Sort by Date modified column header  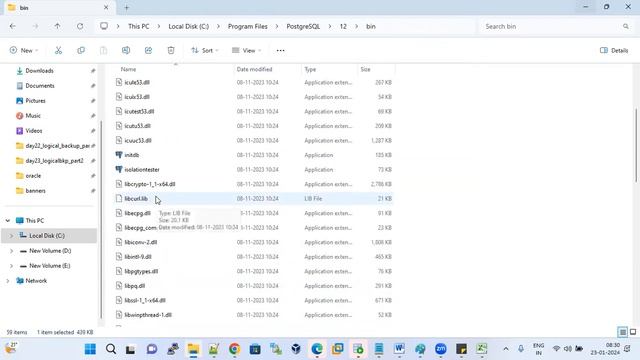point(254,69)
